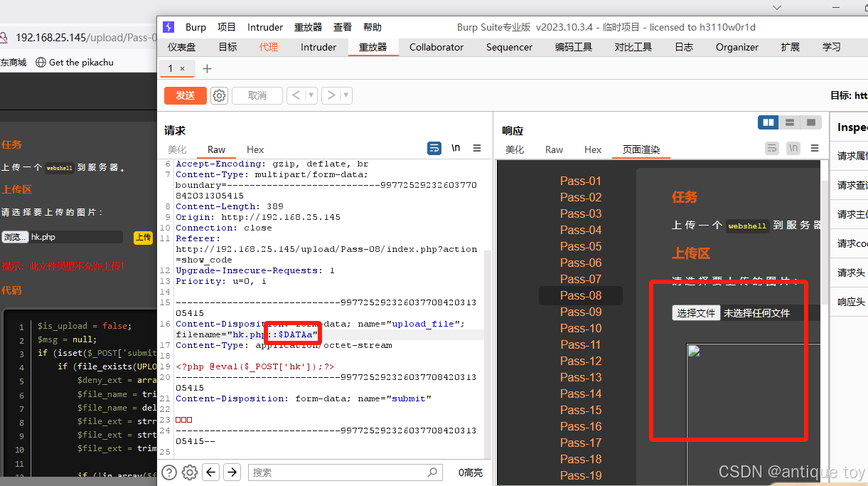Switch to the 对比工具 tab
Viewport: 868px width, 486px height.
[633, 47]
